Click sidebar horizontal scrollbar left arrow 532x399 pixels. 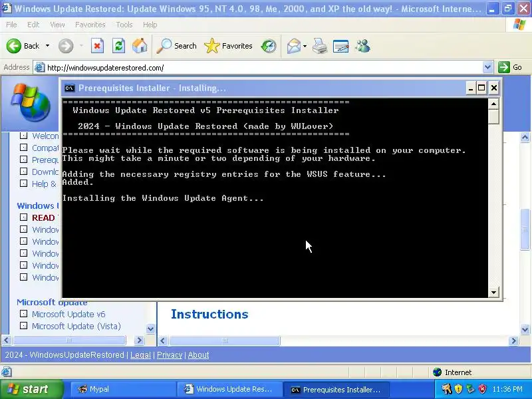coord(7,340)
